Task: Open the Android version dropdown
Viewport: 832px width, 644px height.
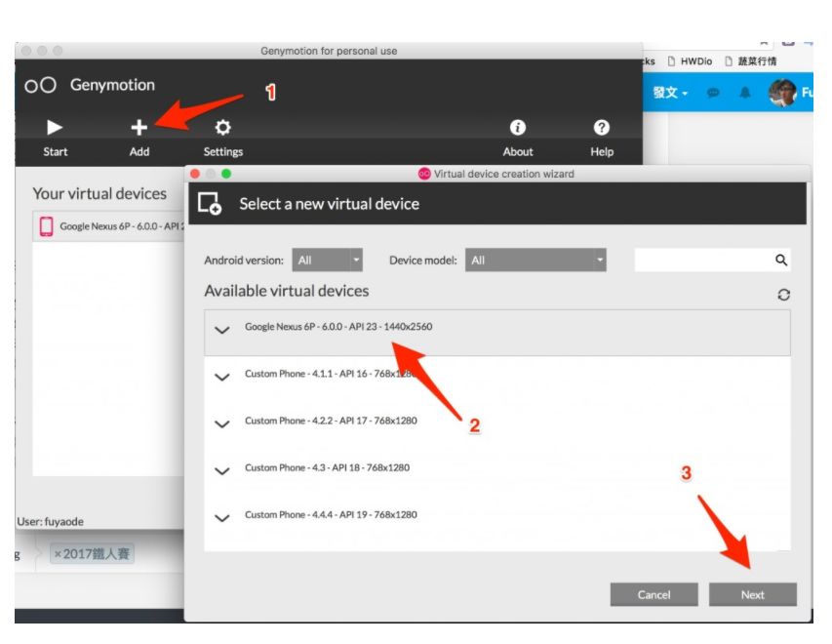Action: [328, 261]
